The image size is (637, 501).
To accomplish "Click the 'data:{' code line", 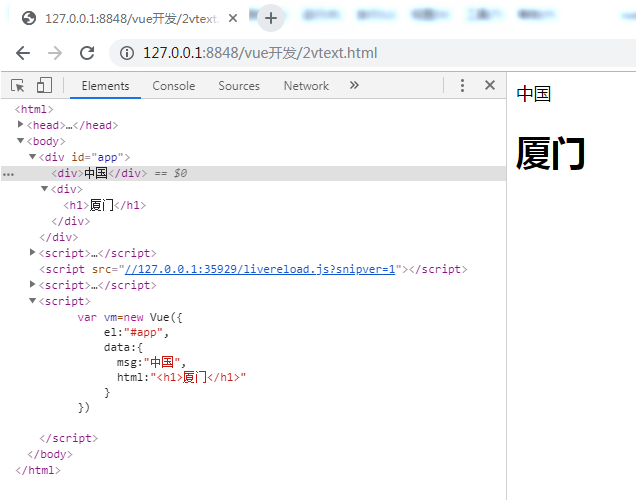I will click(x=124, y=347).
